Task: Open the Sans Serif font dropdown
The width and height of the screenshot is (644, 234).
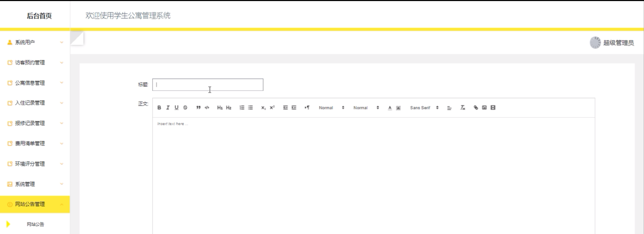Action: tap(424, 108)
